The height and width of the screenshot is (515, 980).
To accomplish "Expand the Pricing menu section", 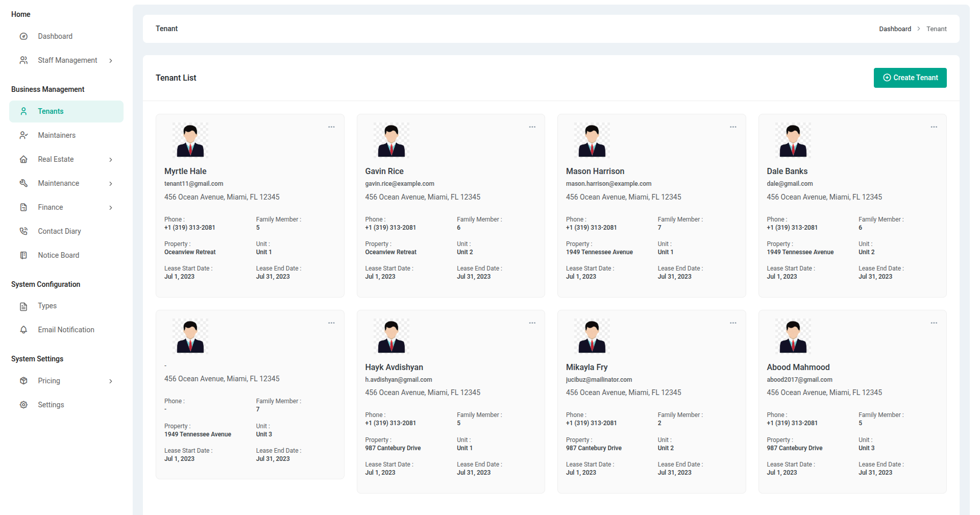I will [111, 381].
